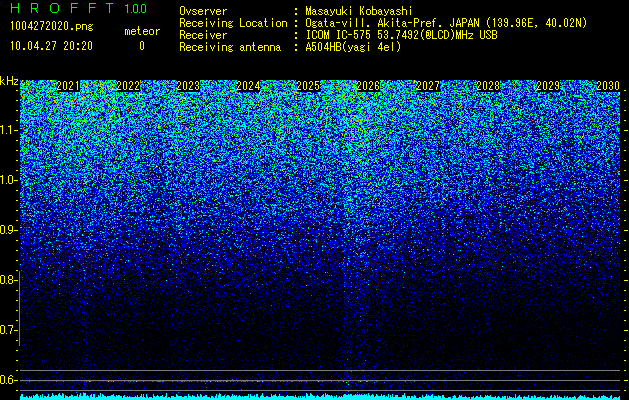629x400 pixels.
Task: Click the date stamp 10.04.27 20:20
Action: coord(51,46)
